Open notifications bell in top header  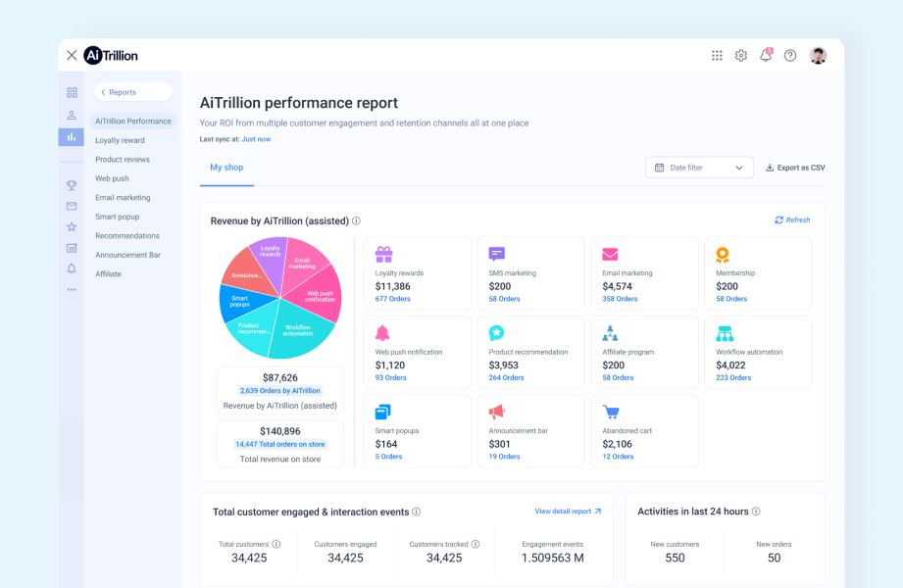pyautogui.click(x=766, y=56)
